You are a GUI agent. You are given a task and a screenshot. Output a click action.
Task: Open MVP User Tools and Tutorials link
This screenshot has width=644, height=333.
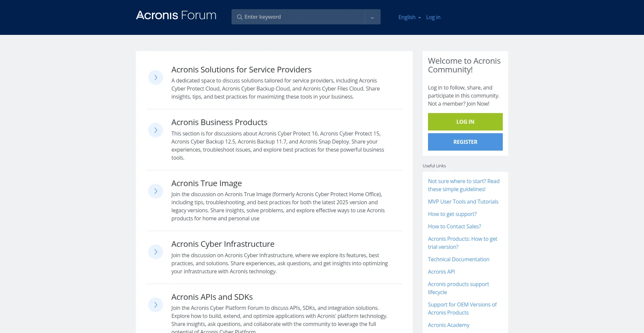click(463, 202)
